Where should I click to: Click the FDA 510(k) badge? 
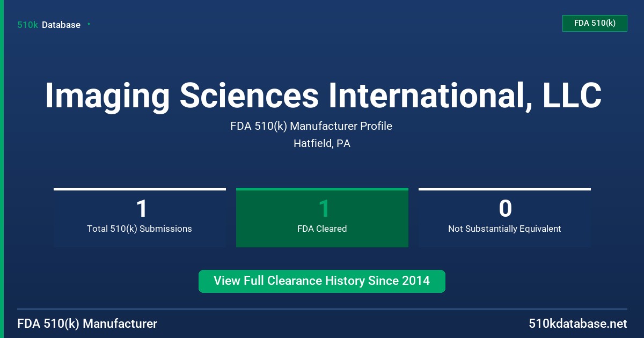coord(595,23)
